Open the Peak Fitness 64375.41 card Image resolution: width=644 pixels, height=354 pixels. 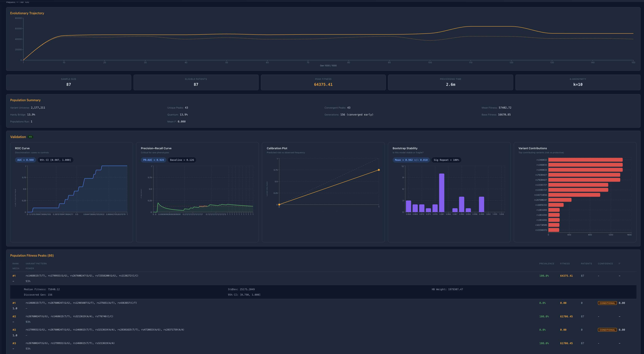323,82
